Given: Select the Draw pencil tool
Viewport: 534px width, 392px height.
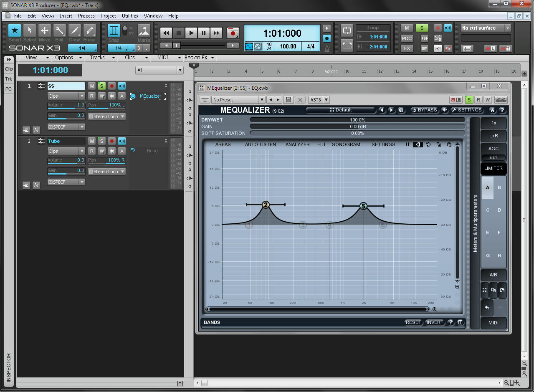Looking at the screenshot, I should pos(75,30).
